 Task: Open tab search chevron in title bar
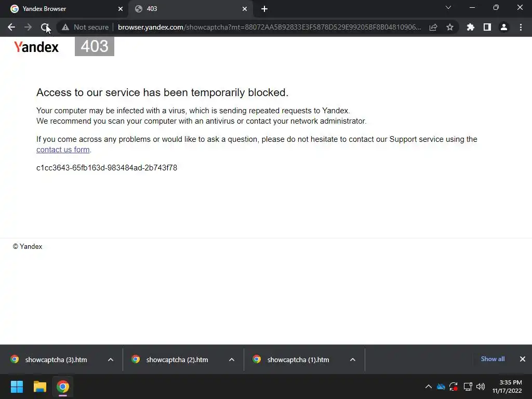pos(448,7)
